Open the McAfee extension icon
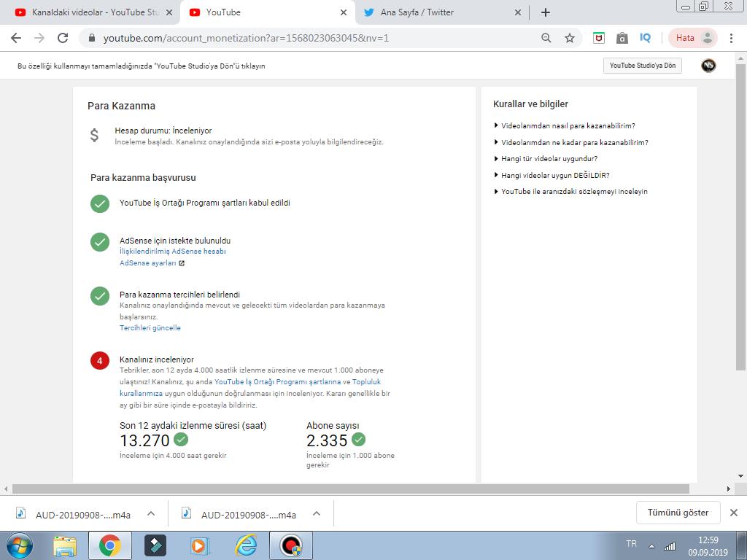This screenshot has height=560, width=747. [x=599, y=38]
